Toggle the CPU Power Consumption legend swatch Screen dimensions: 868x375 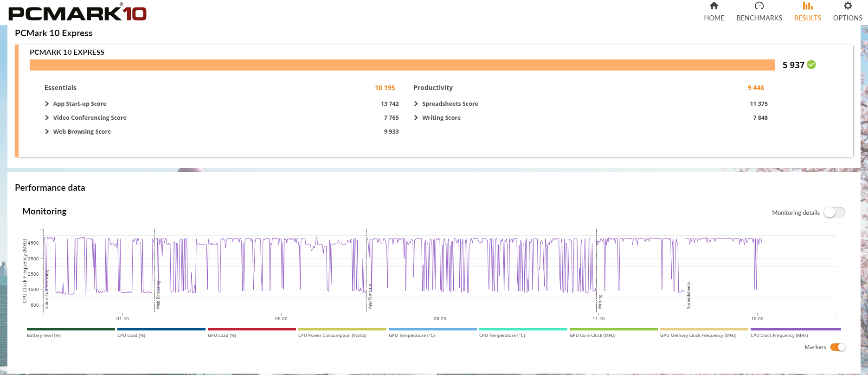[342, 329]
